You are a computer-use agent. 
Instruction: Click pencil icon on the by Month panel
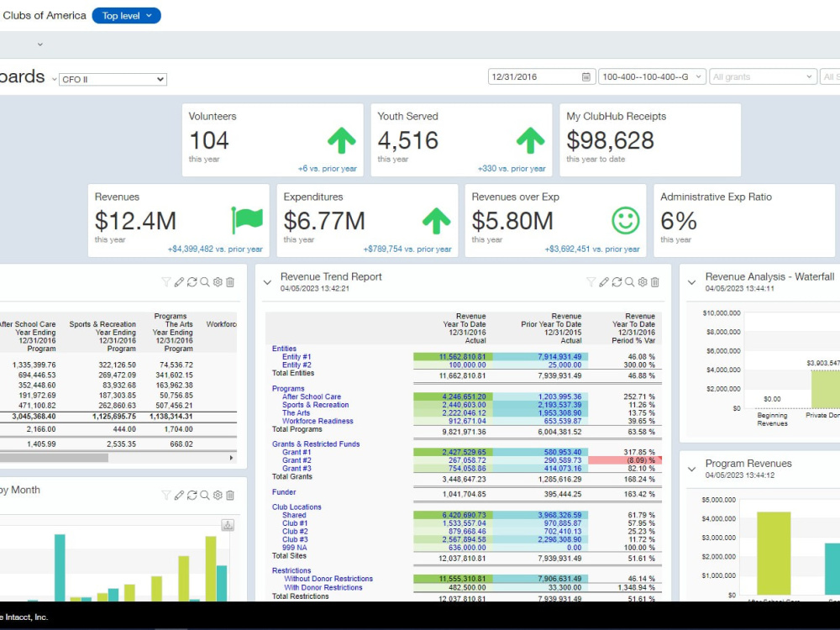point(179,495)
